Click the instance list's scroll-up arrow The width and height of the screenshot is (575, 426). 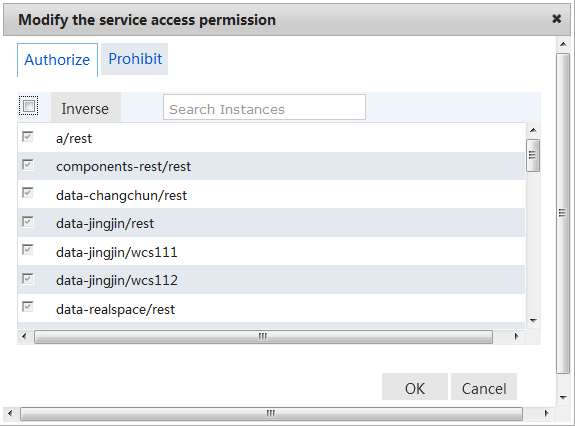[x=533, y=130]
